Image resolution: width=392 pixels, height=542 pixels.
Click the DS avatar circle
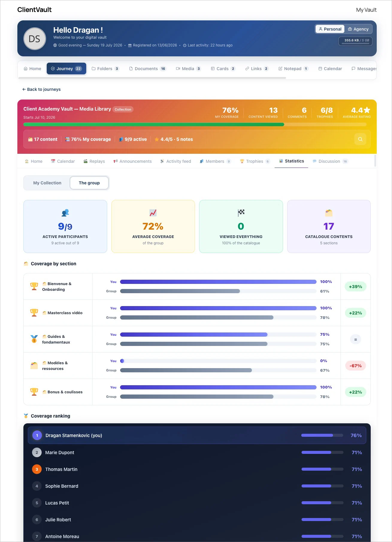(35, 39)
